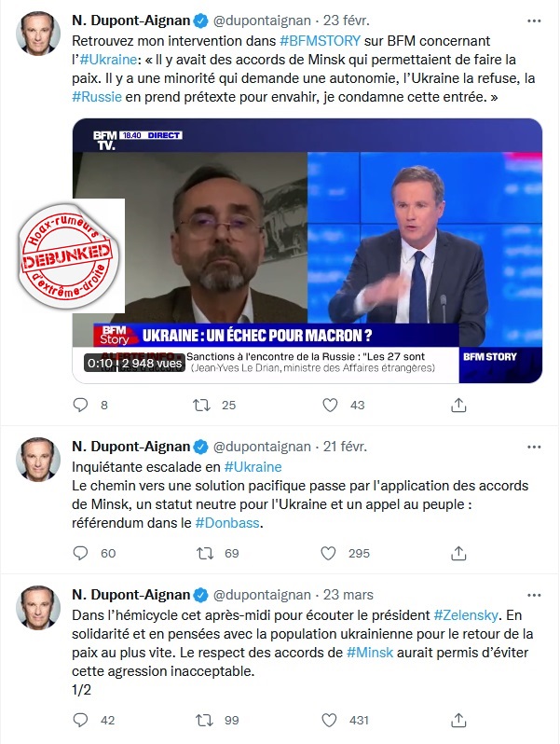The height and width of the screenshot is (744, 560).
Task: Open more options on the 23 mars tweet
Action: pyautogui.click(x=534, y=595)
